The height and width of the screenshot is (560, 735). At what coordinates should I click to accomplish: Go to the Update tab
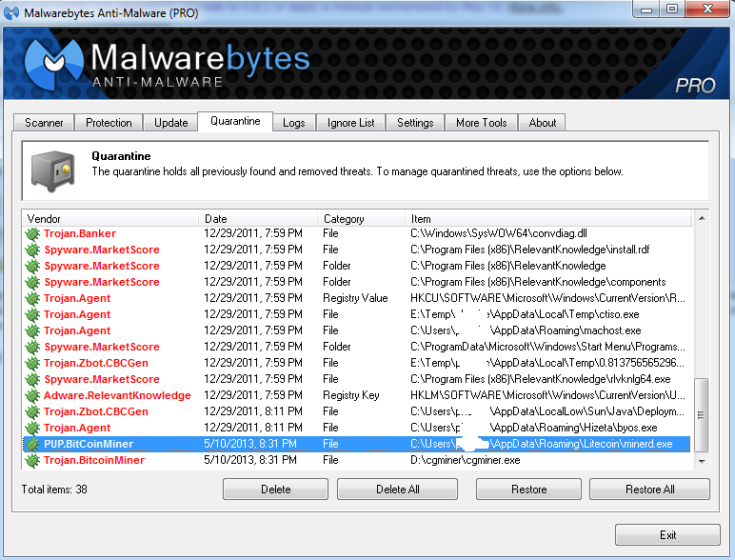[170, 123]
